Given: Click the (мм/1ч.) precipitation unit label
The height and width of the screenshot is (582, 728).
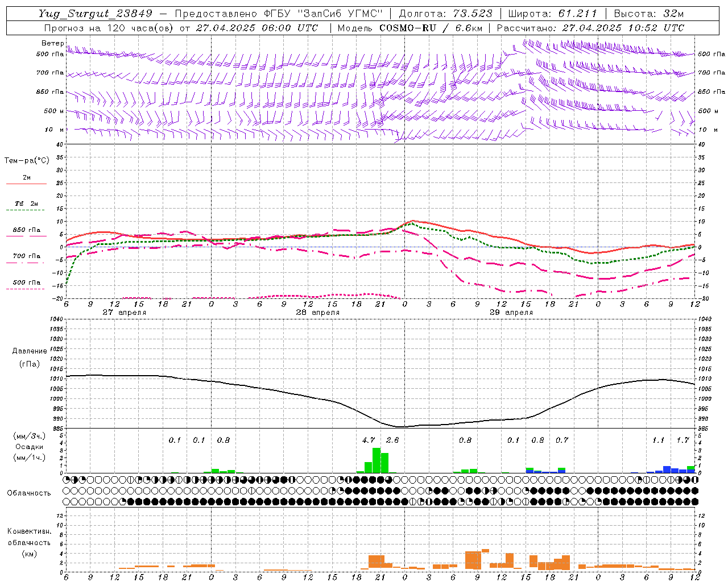Looking at the screenshot, I should point(30,458).
